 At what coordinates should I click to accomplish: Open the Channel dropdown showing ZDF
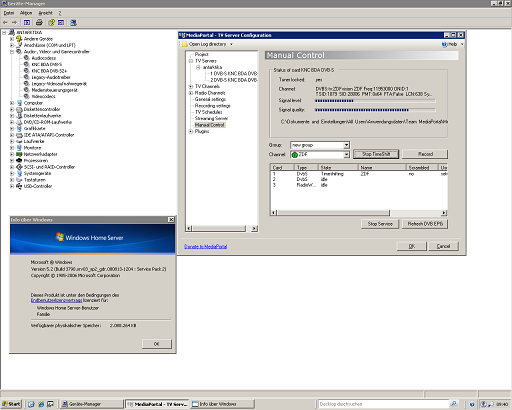tap(346, 155)
